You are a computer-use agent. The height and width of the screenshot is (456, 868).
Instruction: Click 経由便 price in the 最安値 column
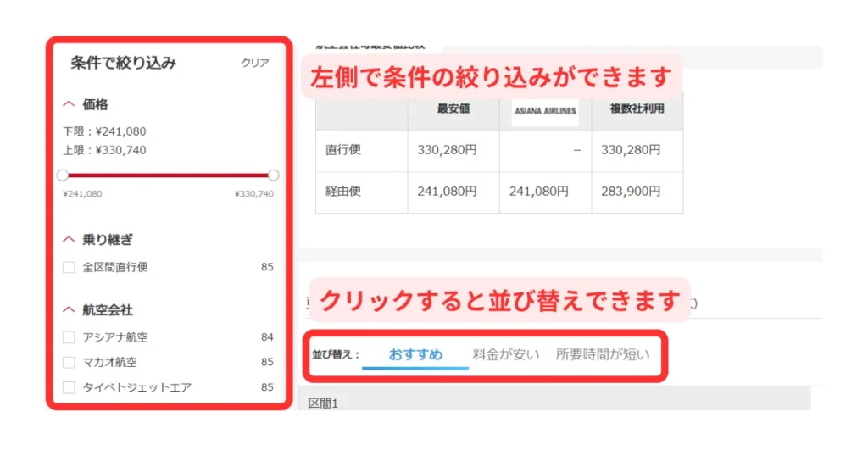(x=447, y=192)
